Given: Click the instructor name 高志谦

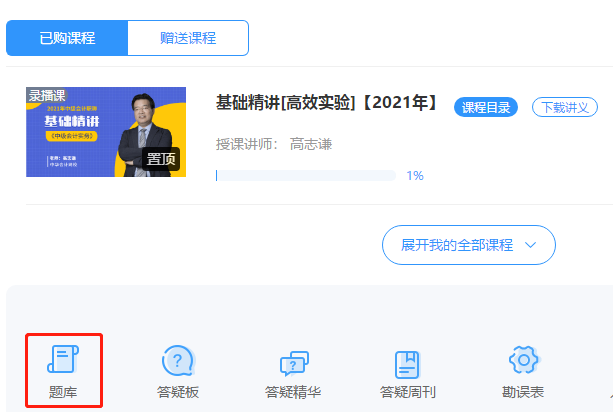Looking at the screenshot, I should click(311, 144).
